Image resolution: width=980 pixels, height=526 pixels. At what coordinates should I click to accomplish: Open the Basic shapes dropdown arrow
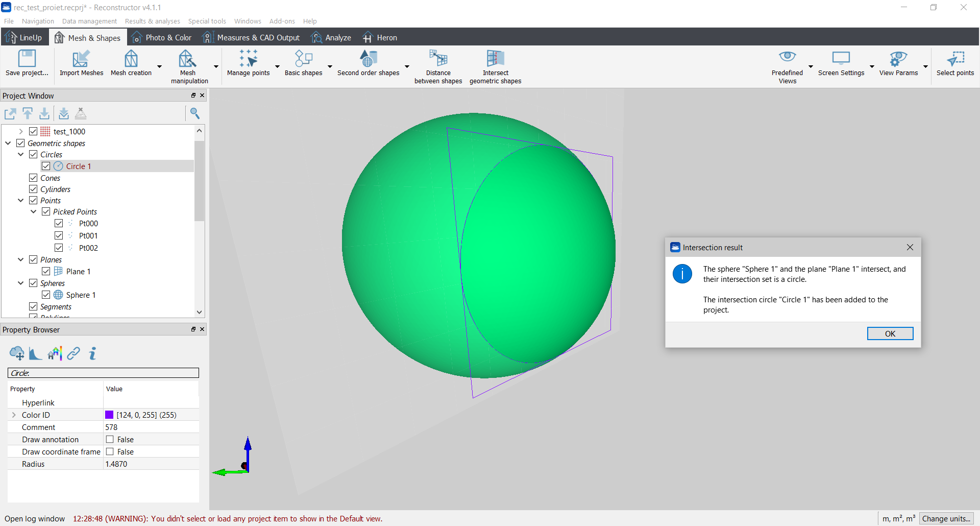point(330,67)
